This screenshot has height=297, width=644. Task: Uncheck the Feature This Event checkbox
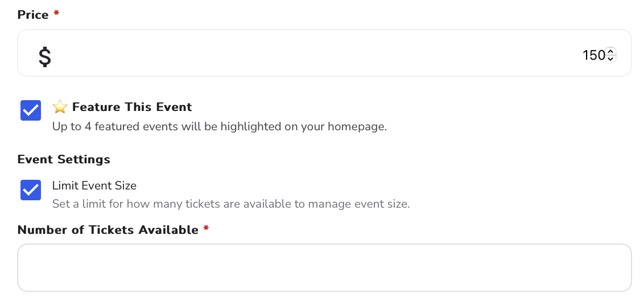click(31, 110)
